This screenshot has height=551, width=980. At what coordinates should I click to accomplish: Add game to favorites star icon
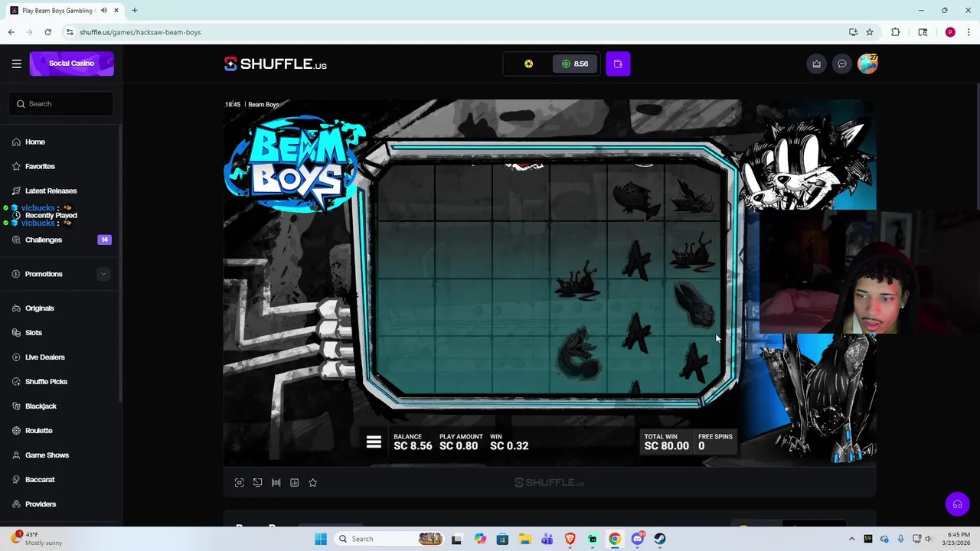pyautogui.click(x=312, y=482)
